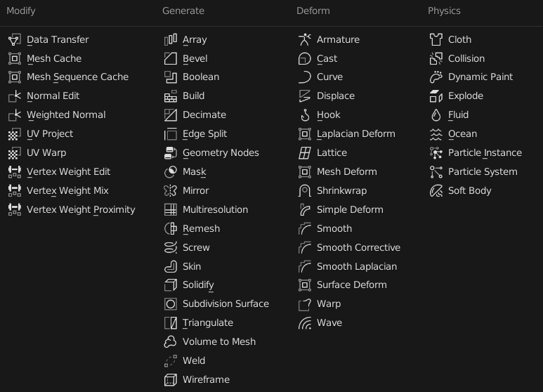Select Weighted Normal from Modify column
Image resolution: width=543 pixels, height=392 pixels.
click(x=57, y=115)
